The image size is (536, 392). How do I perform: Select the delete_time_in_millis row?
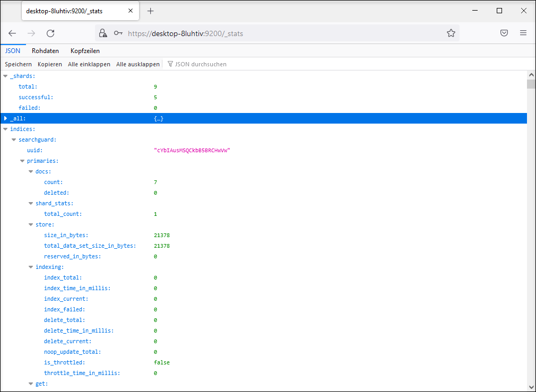264,330
